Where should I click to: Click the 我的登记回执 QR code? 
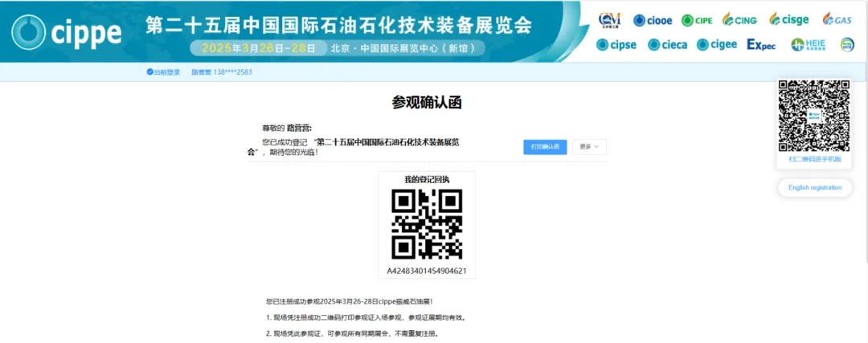(427, 224)
